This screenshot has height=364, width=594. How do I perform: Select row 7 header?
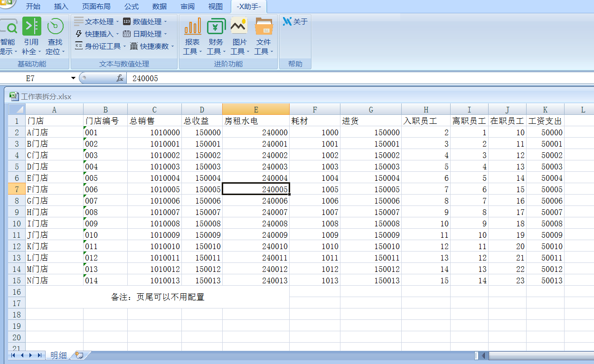(x=17, y=189)
